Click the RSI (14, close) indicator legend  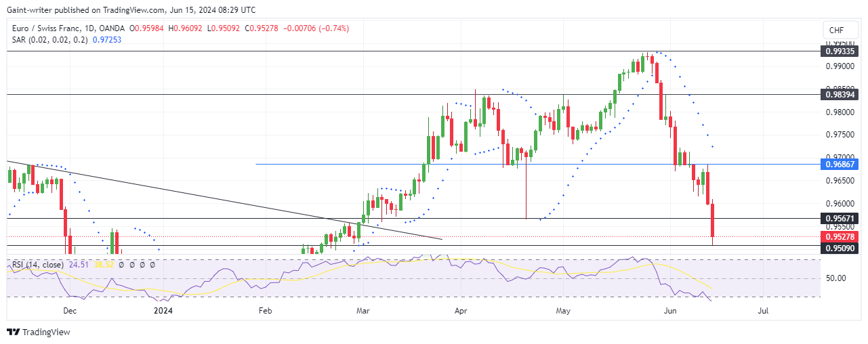[38, 265]
